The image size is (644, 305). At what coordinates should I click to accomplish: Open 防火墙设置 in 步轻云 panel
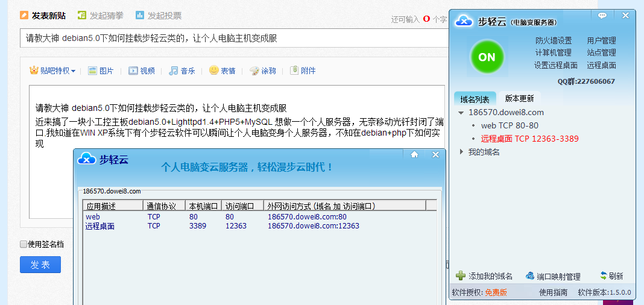554,40
